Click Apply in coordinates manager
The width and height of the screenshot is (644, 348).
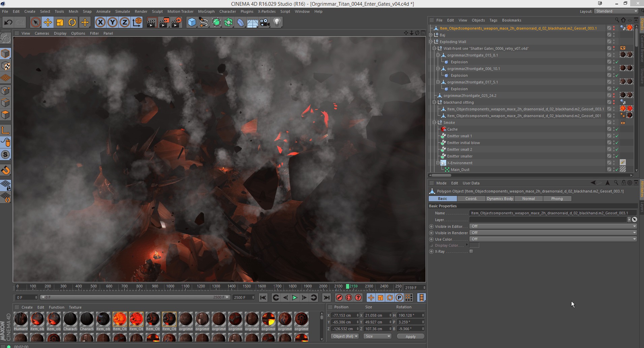coord(410,336)
